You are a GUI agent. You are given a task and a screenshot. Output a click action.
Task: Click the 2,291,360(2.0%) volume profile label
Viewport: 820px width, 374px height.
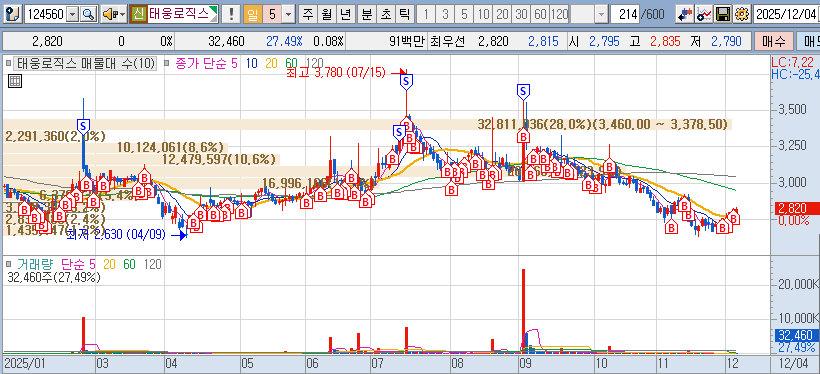(x=55, y=137)
